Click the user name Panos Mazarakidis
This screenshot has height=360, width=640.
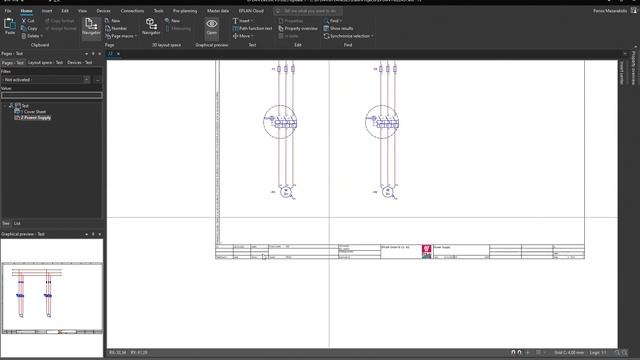point(610,11)
